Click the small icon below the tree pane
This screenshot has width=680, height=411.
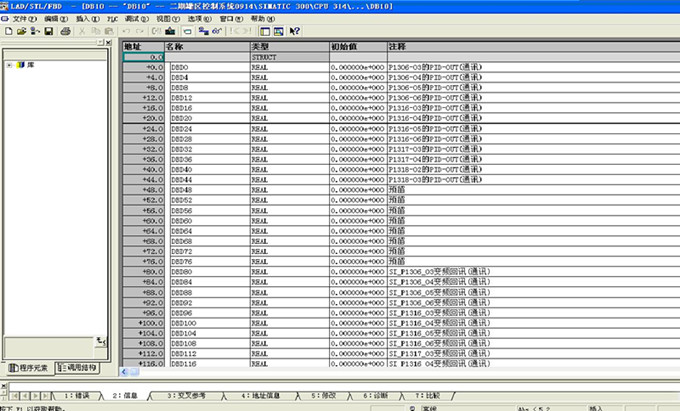tap(101, 342)
